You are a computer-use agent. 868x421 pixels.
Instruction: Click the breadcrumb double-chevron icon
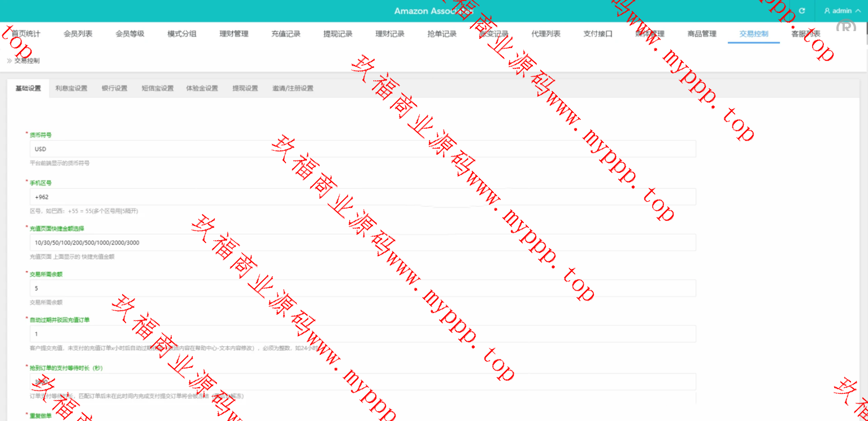click(9, 60)
